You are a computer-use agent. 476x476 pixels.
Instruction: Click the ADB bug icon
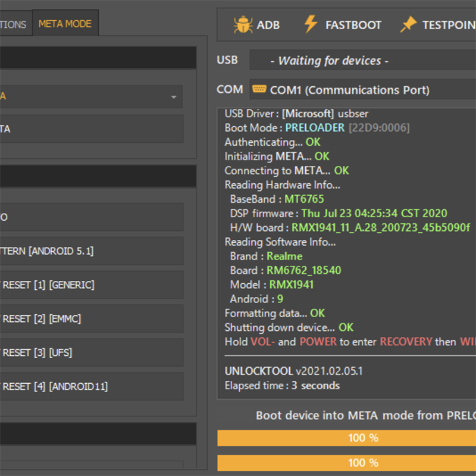[243, 24]
